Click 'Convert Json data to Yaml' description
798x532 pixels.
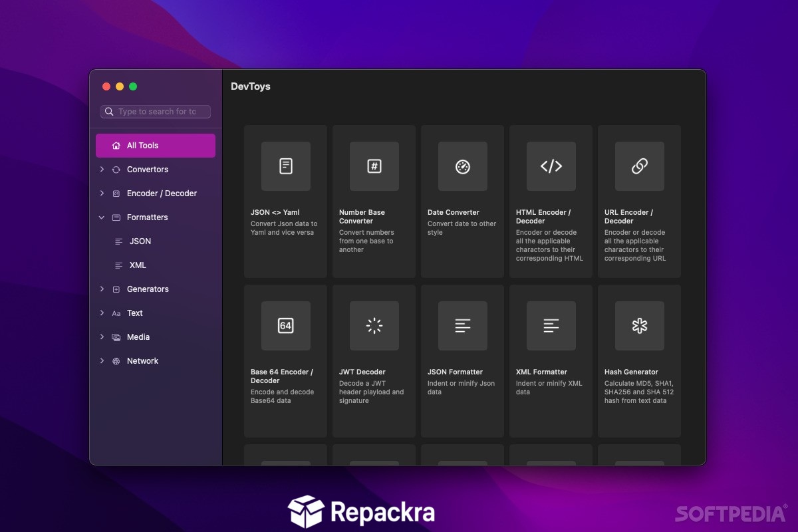[x=284, y=228]
